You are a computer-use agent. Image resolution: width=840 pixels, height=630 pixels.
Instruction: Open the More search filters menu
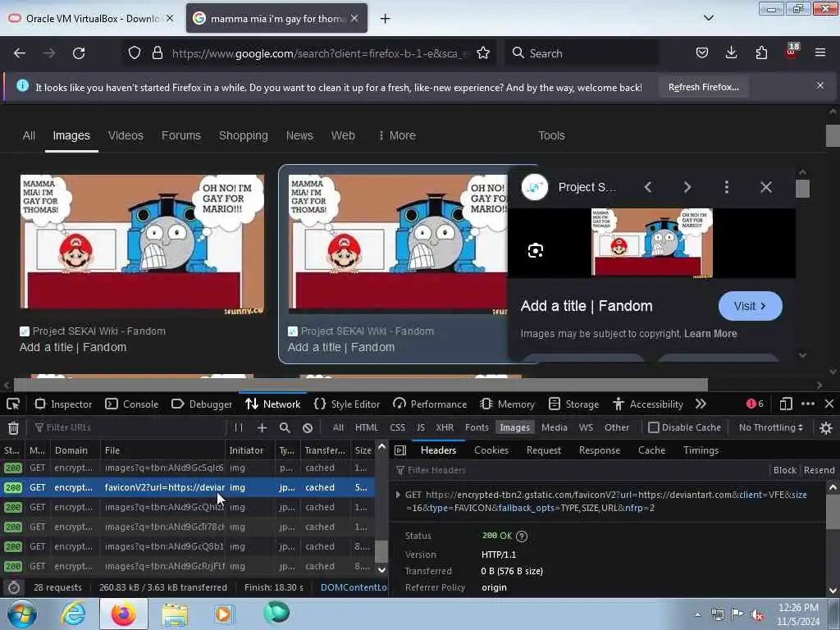point(397,135)
